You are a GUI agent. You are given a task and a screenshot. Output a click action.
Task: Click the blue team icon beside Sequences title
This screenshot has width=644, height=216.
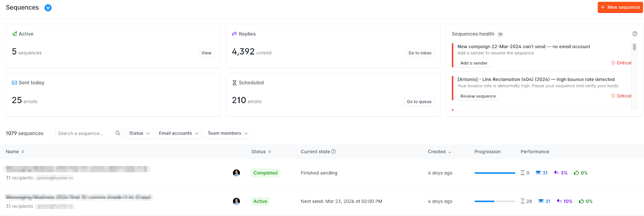[48, 8]
